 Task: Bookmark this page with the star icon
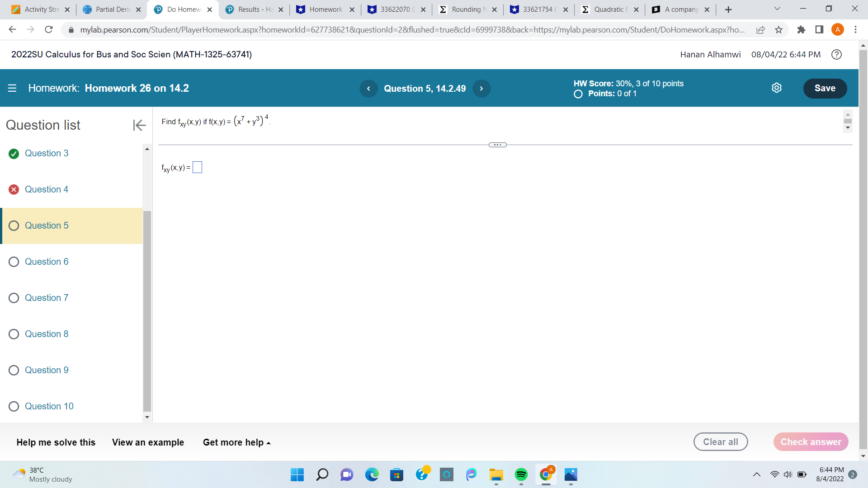(778, 30)
